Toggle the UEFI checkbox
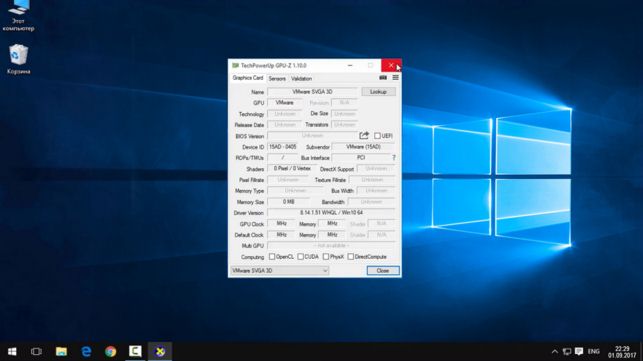This screenshot has height=361, width=643. [377, 136]
